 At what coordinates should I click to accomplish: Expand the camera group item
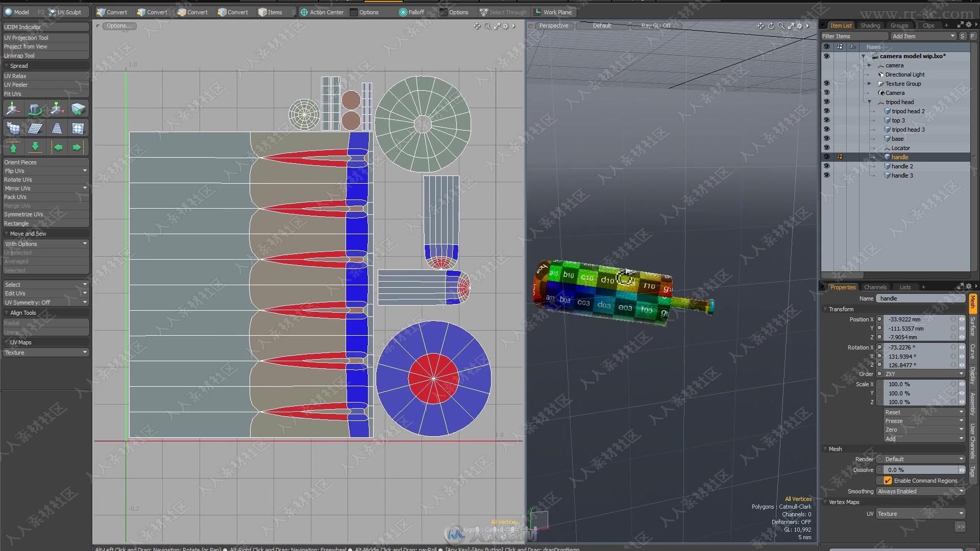pos(869,65)
